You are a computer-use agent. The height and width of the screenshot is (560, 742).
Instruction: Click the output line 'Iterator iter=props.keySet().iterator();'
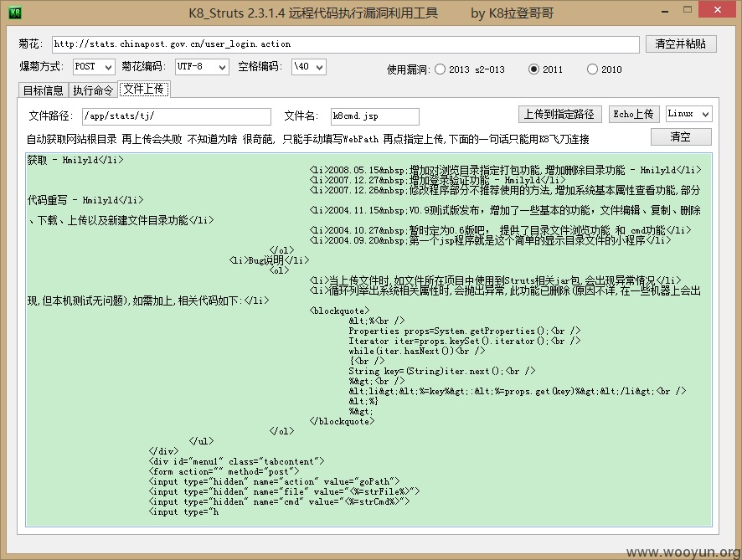464,341
